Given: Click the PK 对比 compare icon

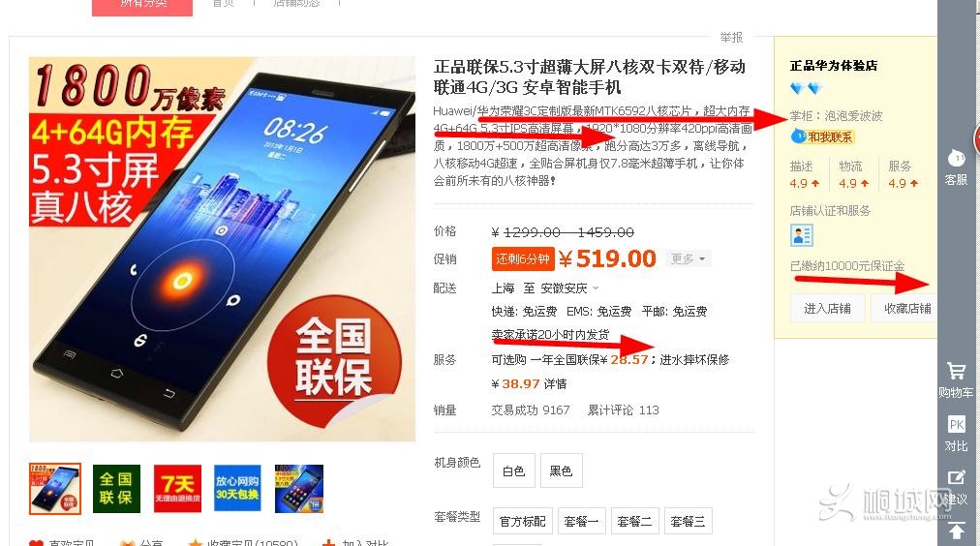Looking at the screenshot, I should coord(956,434).
